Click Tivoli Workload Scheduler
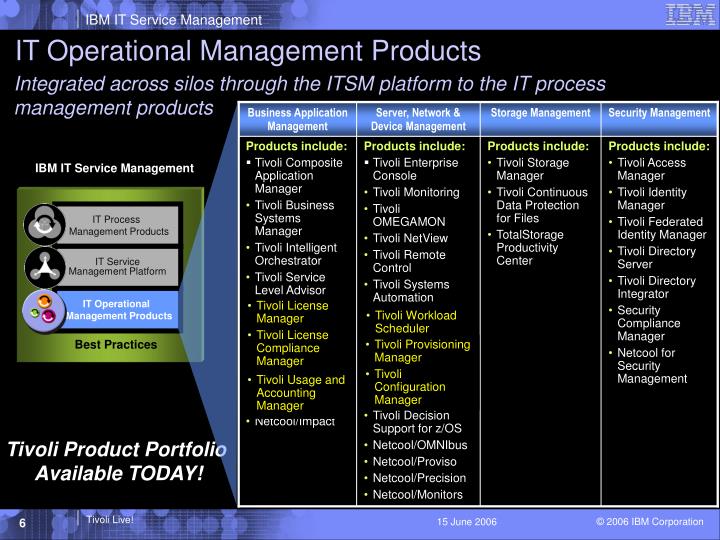The height and width of the screenshot is (540, 720). click(416, 321)
